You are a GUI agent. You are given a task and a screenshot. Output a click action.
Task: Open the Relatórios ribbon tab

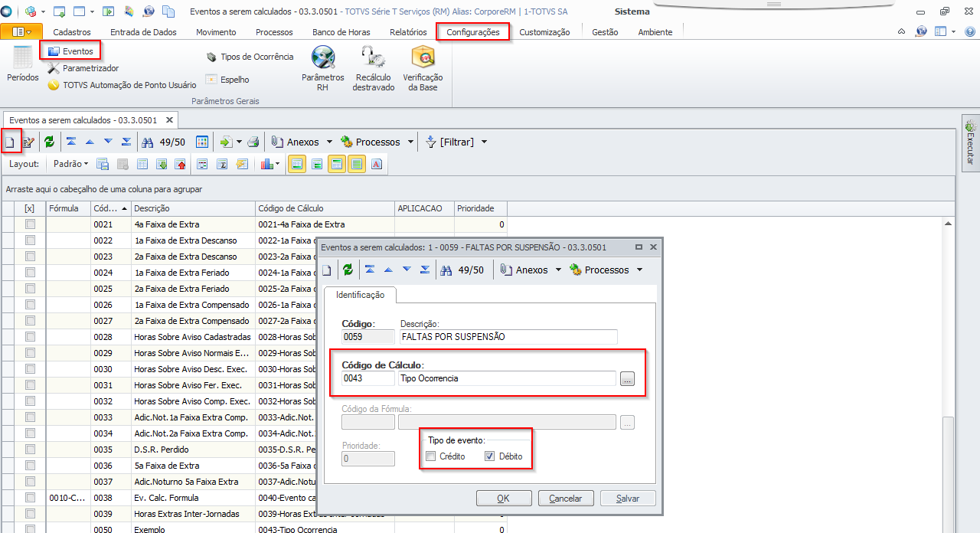408,32
